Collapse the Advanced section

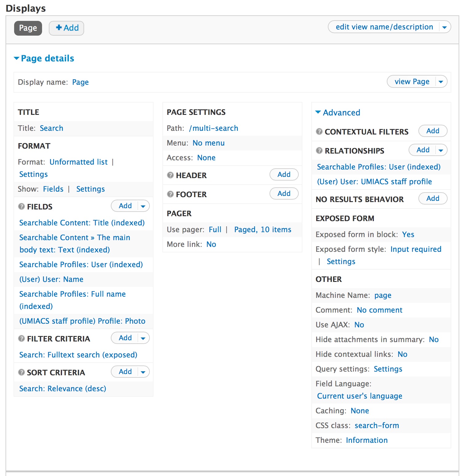[338, 112]
